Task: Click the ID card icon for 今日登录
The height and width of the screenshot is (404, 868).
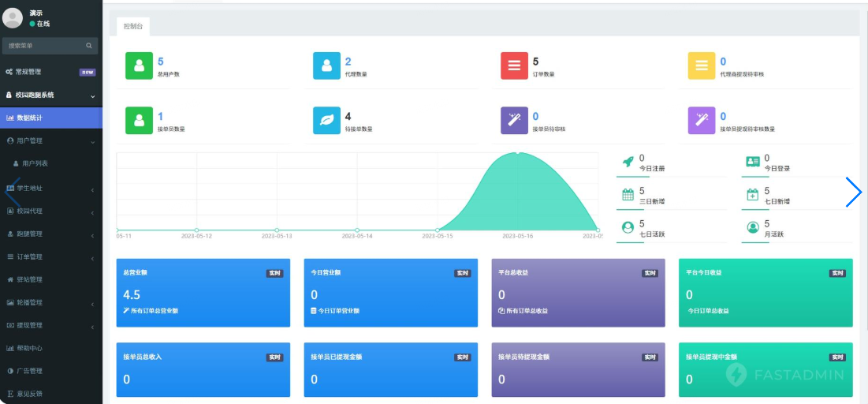Action: coord(752,162)
